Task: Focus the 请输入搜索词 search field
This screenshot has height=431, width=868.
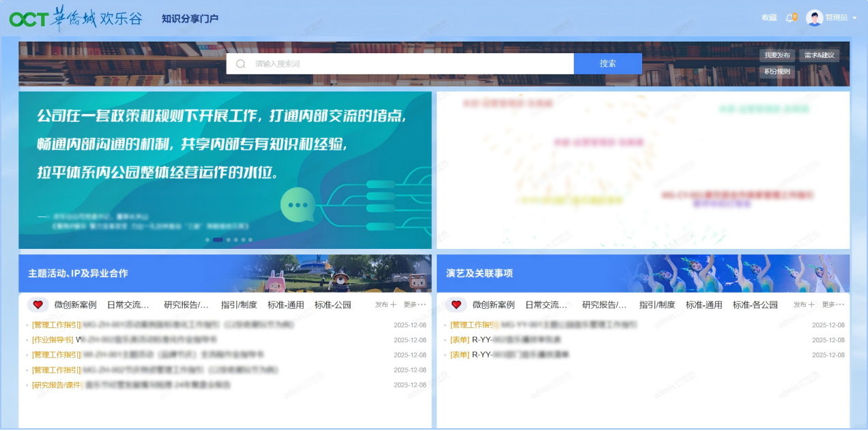Action: [409, 63]
